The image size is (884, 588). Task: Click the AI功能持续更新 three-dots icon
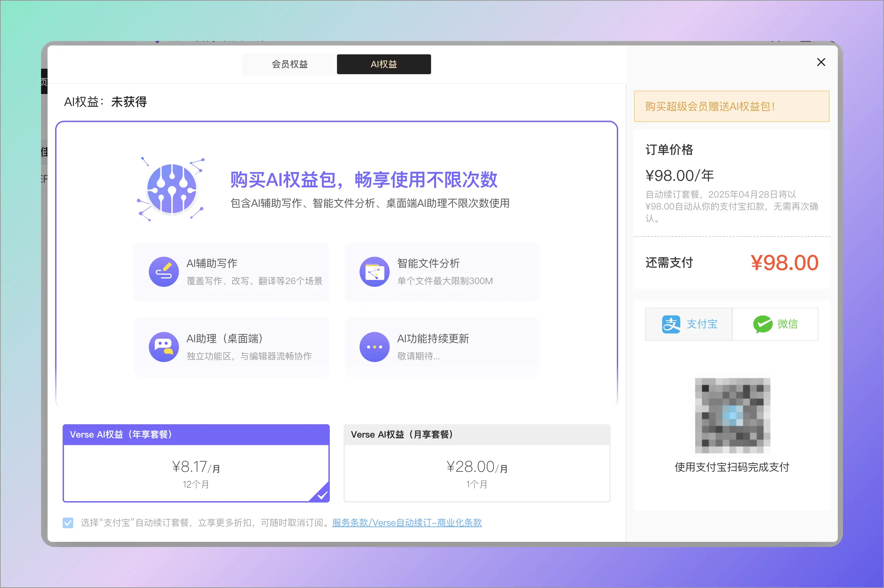pyautogui.click(x=374, y=347)
